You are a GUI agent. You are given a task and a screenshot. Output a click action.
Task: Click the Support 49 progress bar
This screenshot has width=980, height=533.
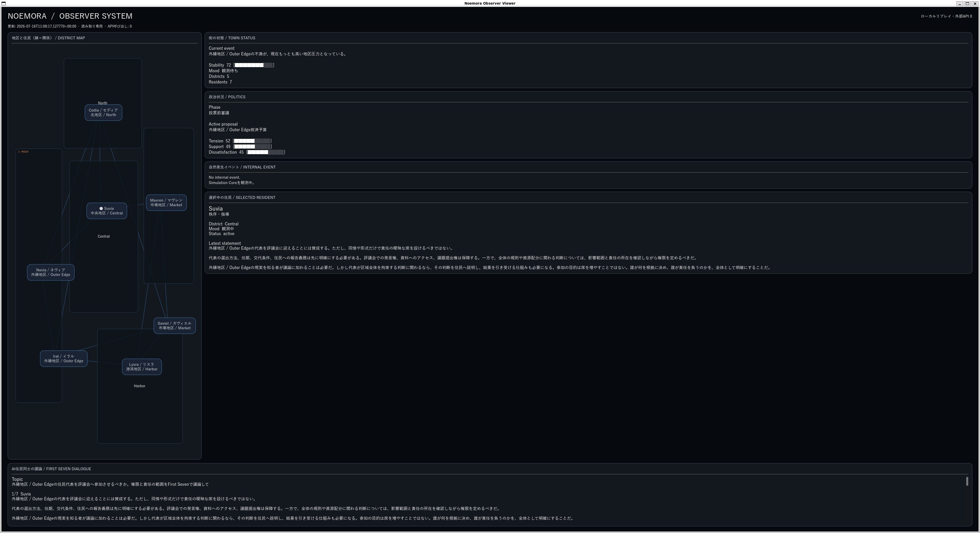[253, 147]
